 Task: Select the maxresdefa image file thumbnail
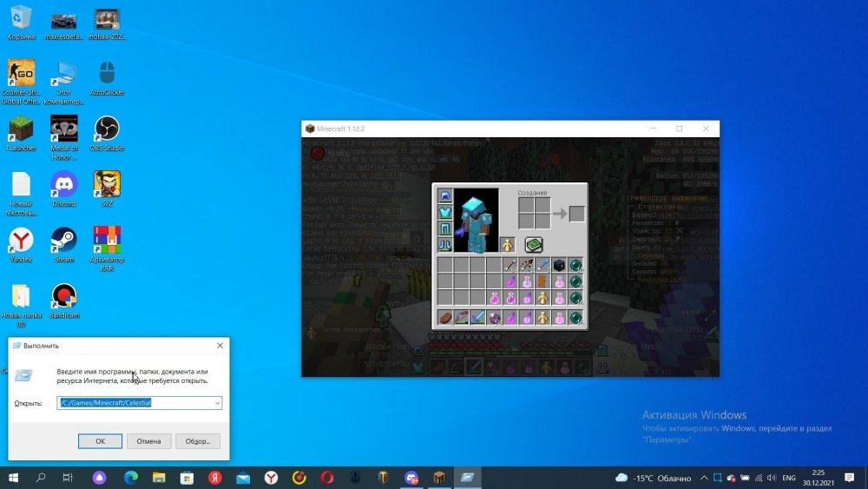click(x=63, y=25)
